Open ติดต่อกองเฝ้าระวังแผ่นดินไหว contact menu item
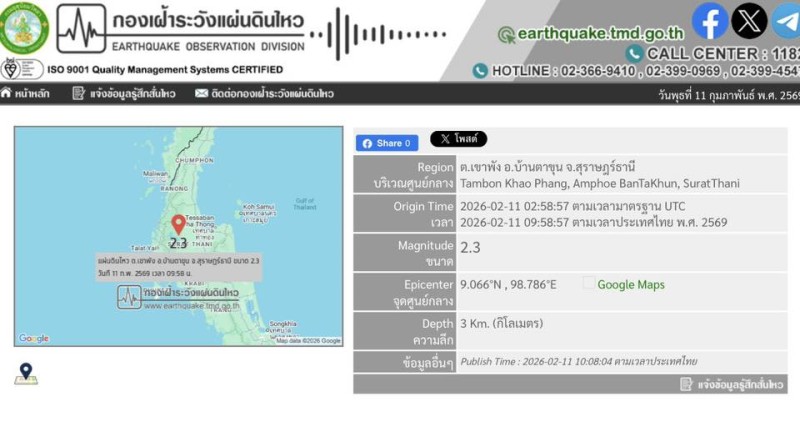Screen dimensions: 800x422 click(x=265, y=94)
